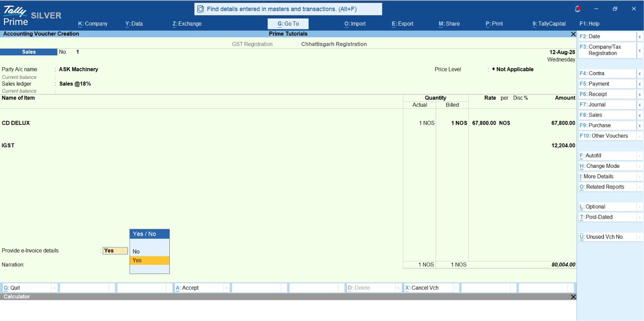The image size is (644, 321).
Task: Click the Change Mode button
Action: pyautogui.click(x=608, y=166)
